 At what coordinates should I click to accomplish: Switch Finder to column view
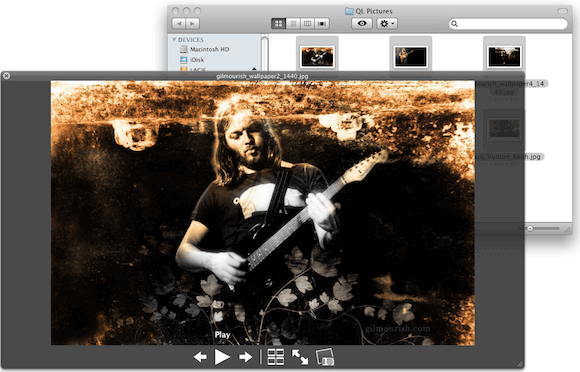(307, 24)
